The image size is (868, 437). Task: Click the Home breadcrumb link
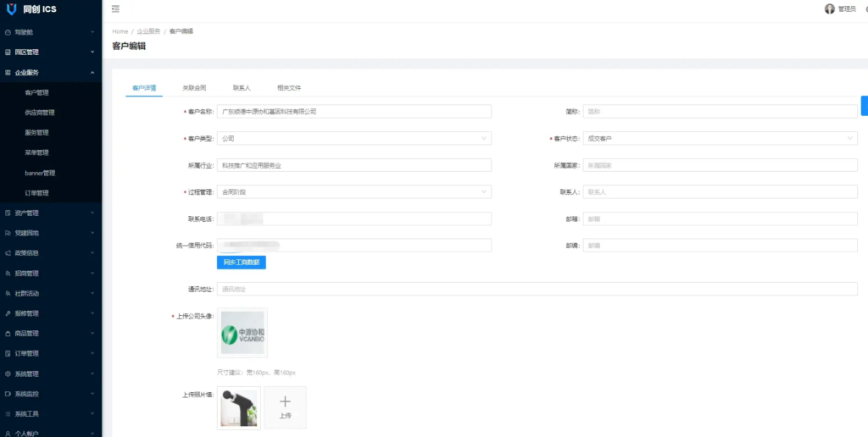point(120,31)
